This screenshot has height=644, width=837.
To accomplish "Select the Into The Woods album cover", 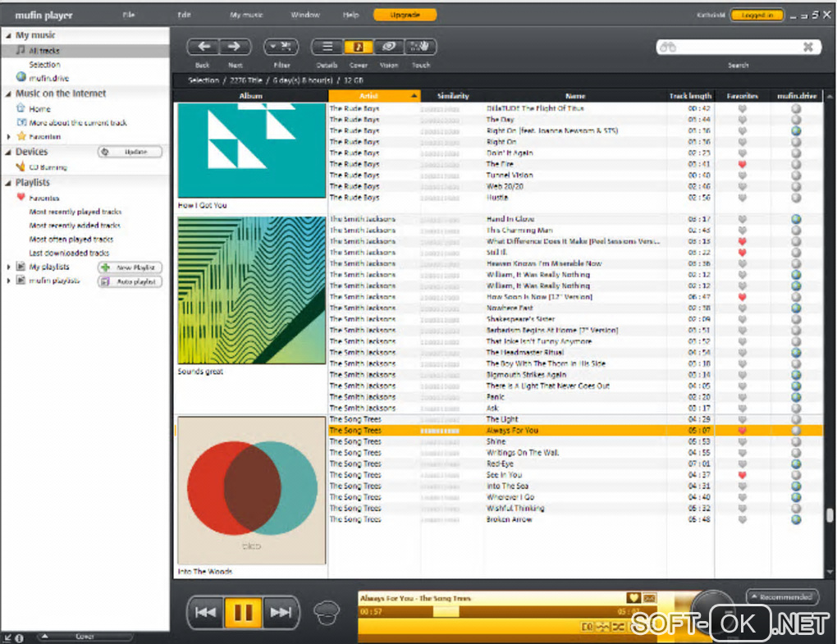I will point(251,491).
